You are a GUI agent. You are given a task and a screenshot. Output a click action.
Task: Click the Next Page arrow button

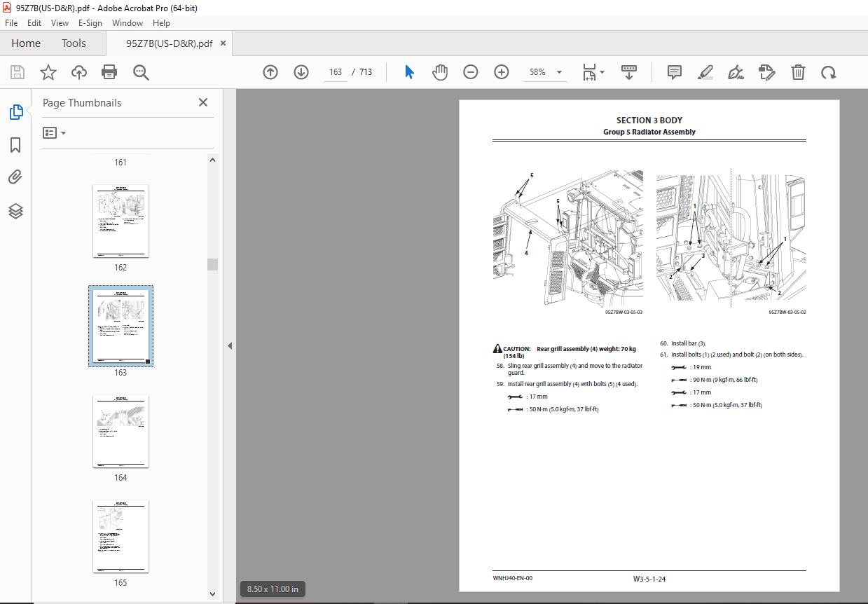pyautogui.click(x=301, y=72)
